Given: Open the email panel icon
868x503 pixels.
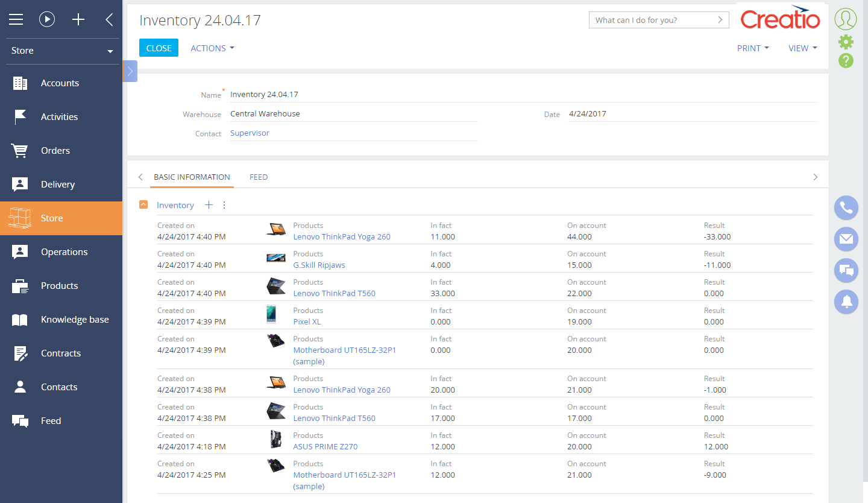Looking at the screenshot, I should pos(846,239).
